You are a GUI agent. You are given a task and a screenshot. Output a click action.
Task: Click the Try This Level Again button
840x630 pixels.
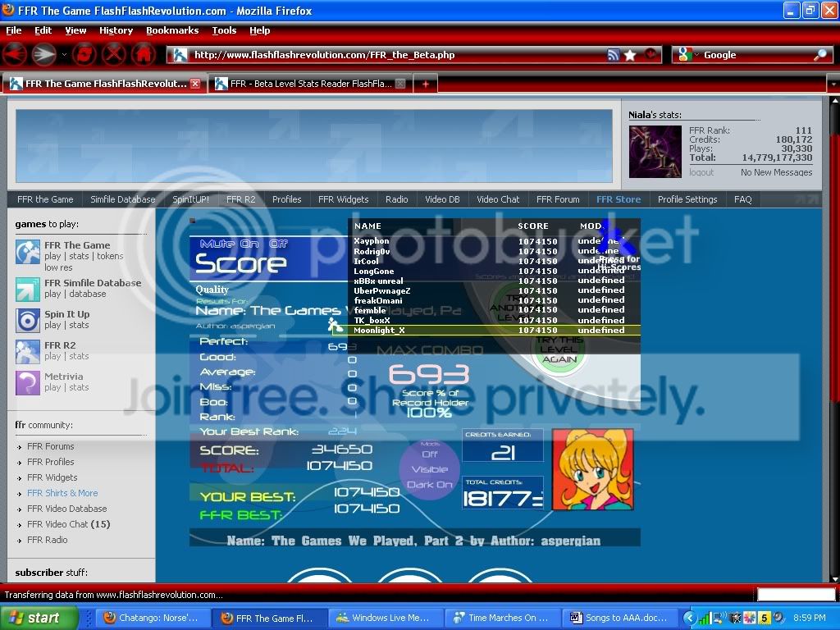pos(559,349)
